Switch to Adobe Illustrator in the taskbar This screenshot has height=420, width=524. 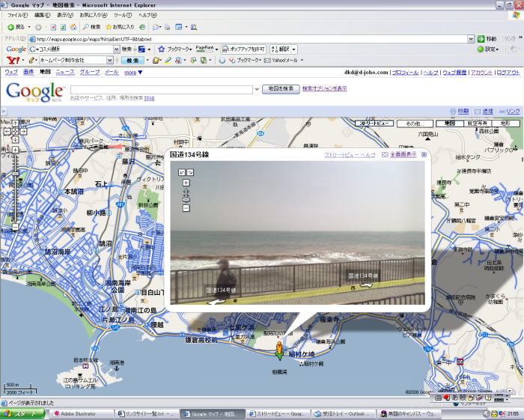coord(80,414)
